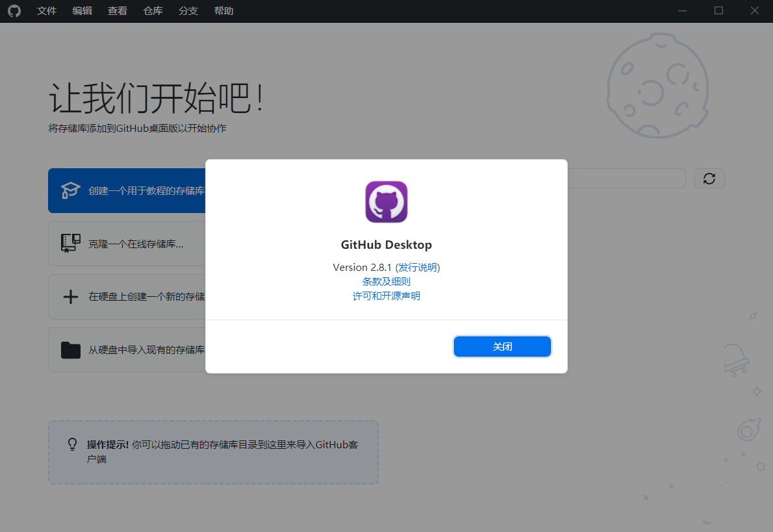This screenshot has width=773, height=532.
Task: Open the 许可和开源声明 license link
Action: coord(386,296)
